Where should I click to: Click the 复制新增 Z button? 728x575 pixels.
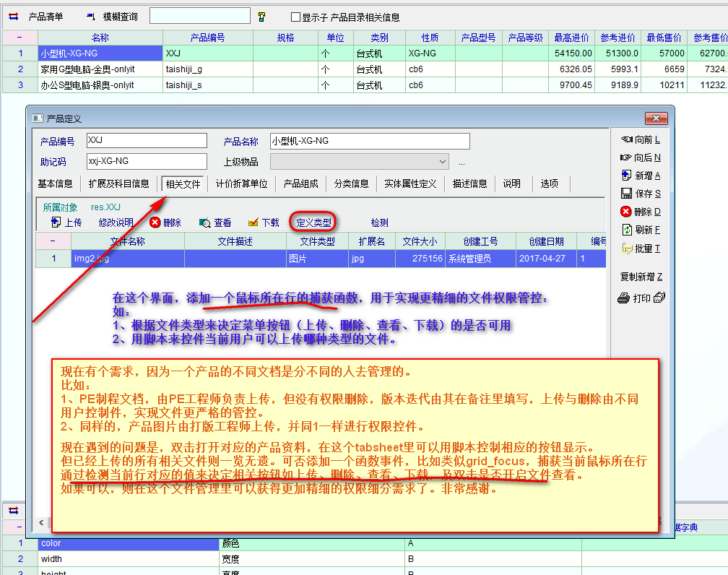pos(641,277)
